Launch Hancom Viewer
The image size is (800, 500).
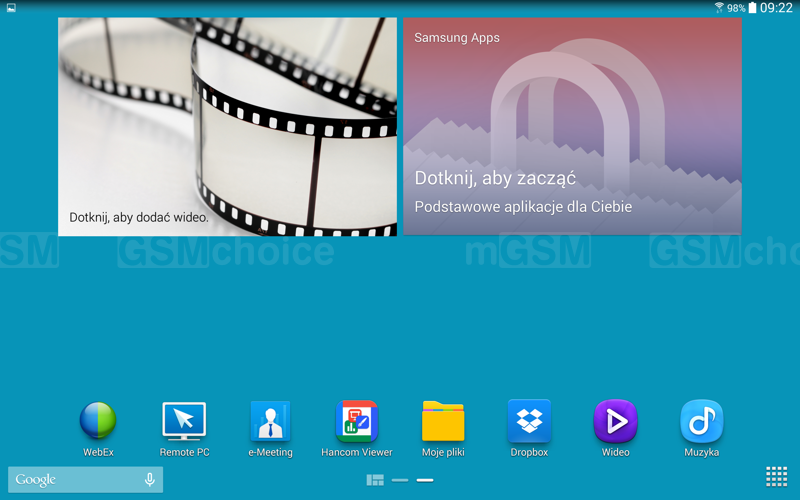(356, 422)
